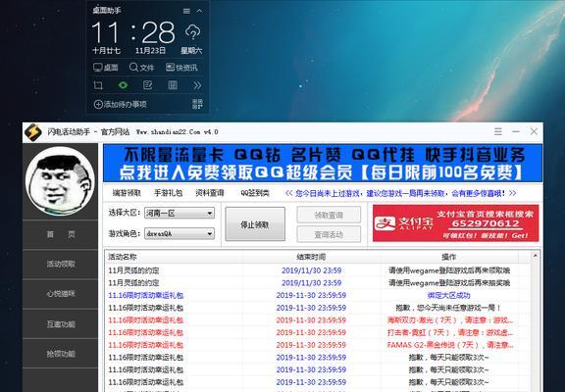Switch to the 手游礼包 tab
Image resolution: width=565 pixels, height=392 pixels.
coord(169,193)
